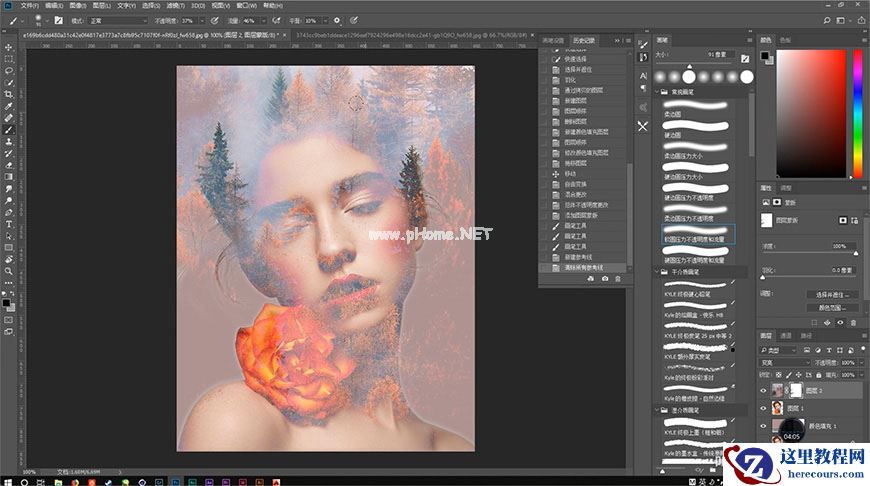870x486 pixels.
Task: Select the Hand tool
Action: [8, 259]
